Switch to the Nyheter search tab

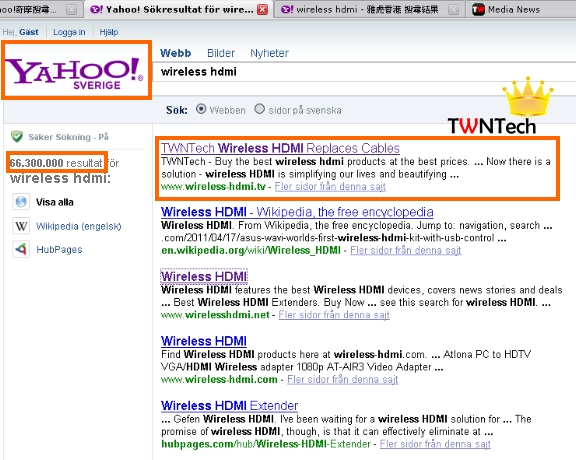269,53
